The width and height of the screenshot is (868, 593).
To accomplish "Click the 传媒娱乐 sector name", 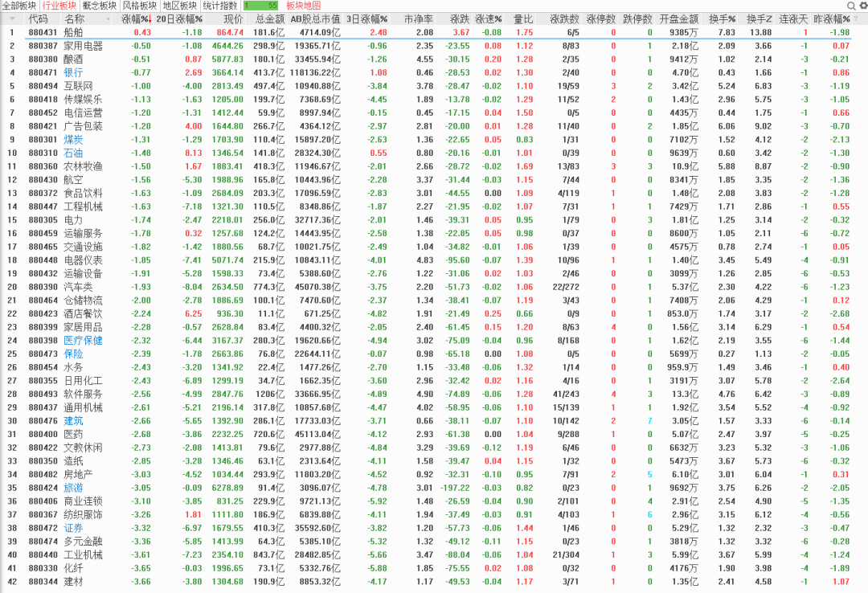I will (x=83, y=99).
